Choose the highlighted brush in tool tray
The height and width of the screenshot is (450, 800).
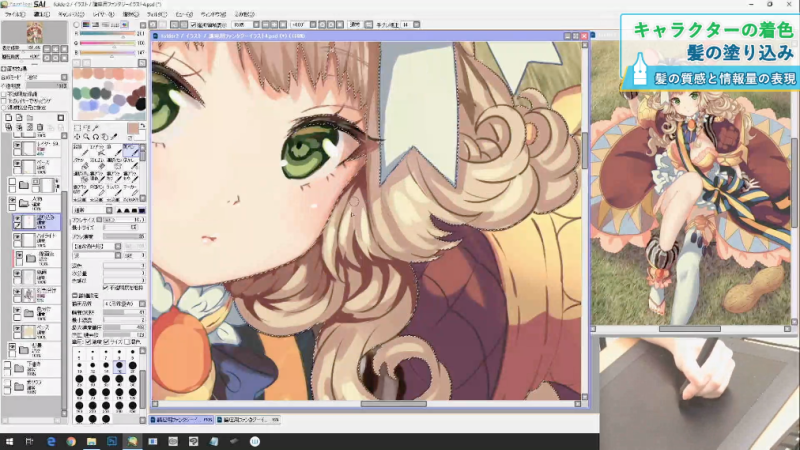[131, 150]
